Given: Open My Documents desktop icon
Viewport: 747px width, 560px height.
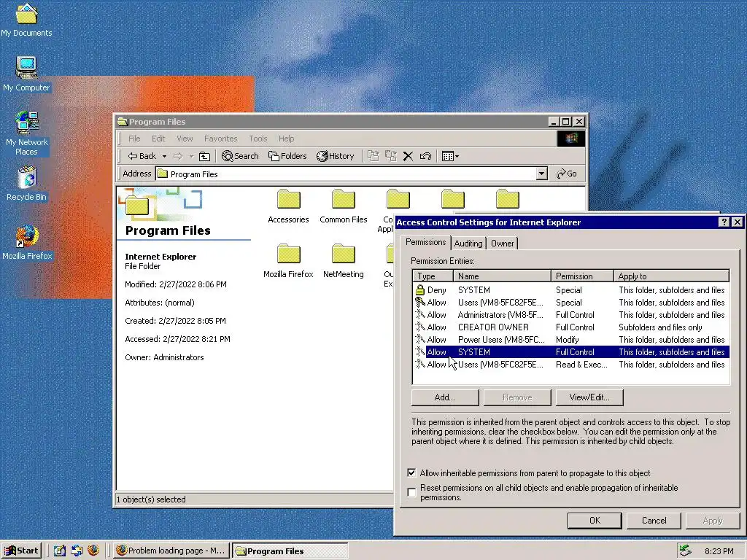Looking at the screenshot, I should pyautogui.click(x=26, y=20).
